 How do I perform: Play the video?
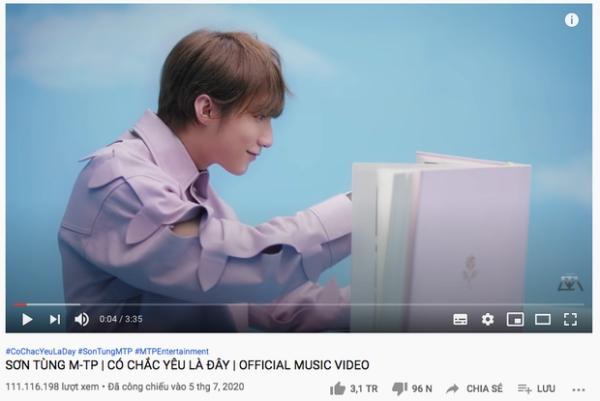tap(27, 319)
